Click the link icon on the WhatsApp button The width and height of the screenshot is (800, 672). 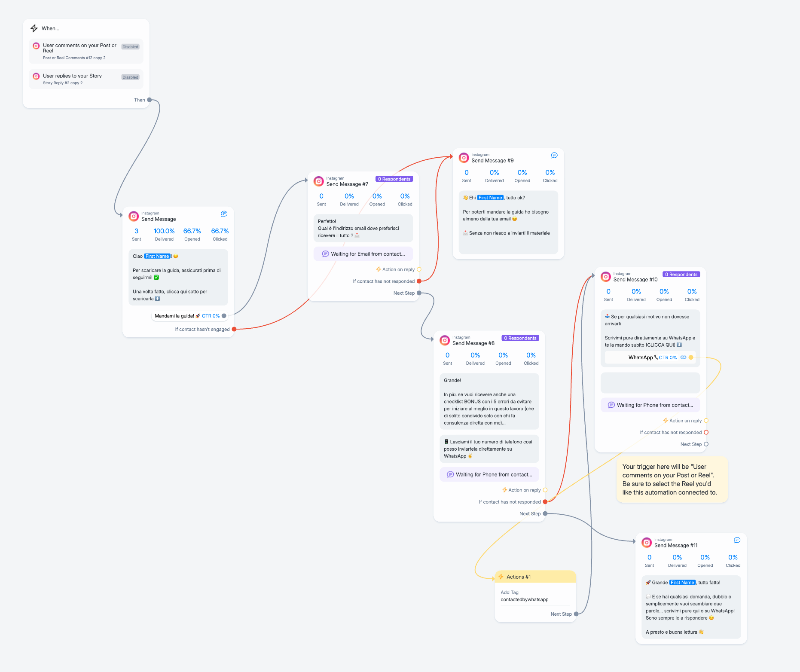click(x=683, y=357)
